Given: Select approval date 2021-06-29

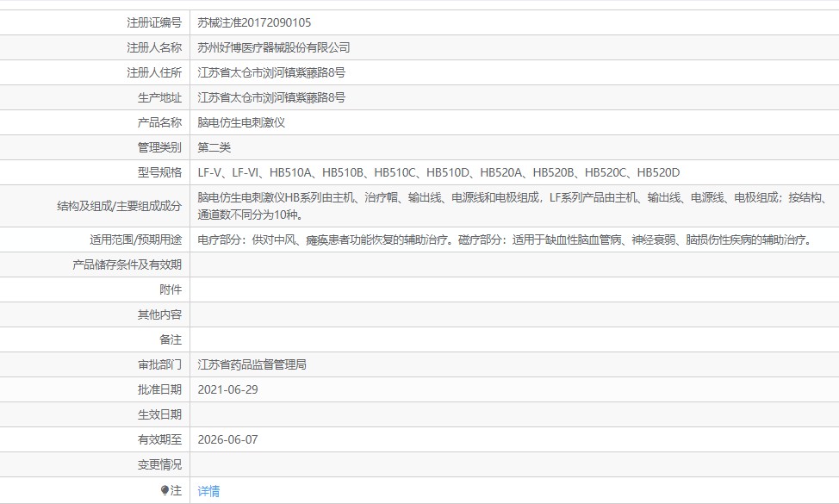Looking at the screenshot, I should coord(228,389).
